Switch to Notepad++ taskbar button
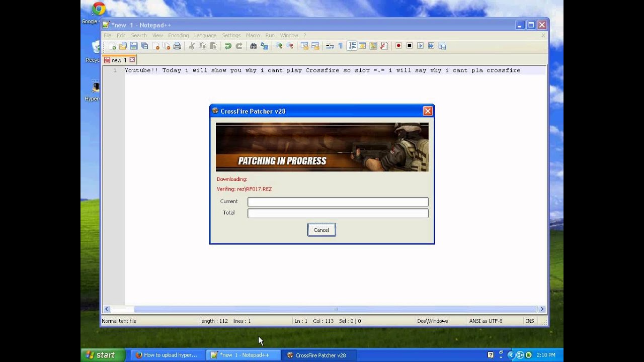Screen dimensions: 644x362 coord(243,355)
